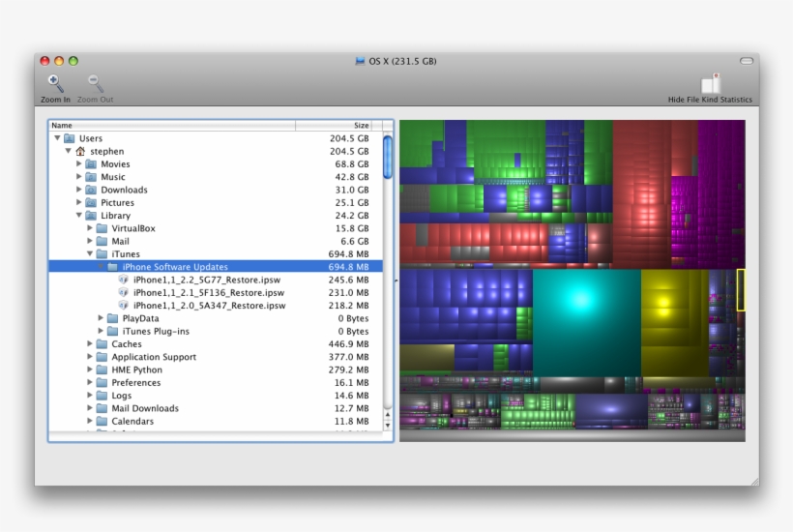Expand the Preferences folder triangle
Image resolution: width=793 pixels, height=532 pixels.
pos(90,382)
